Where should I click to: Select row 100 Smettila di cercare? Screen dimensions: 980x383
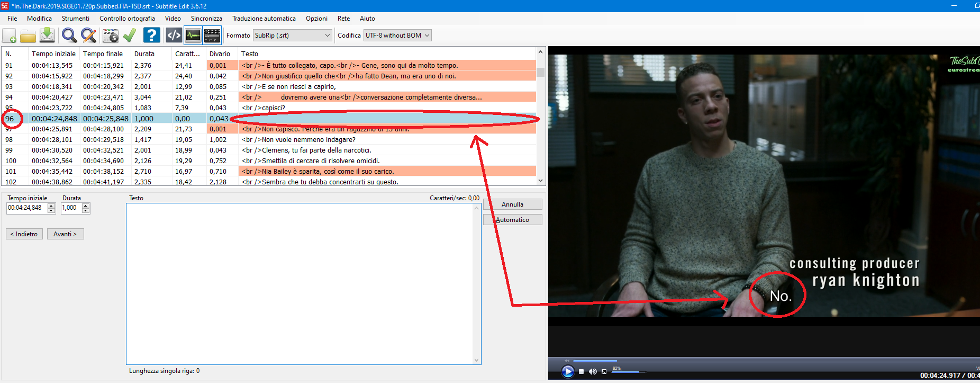(x=269, y=161)
